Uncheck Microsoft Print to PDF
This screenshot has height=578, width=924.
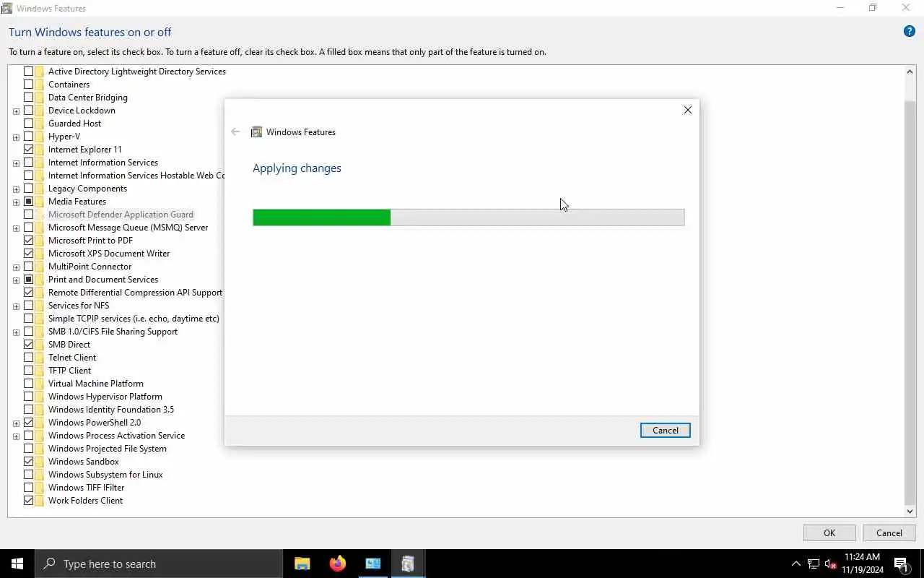click(29, 241)
